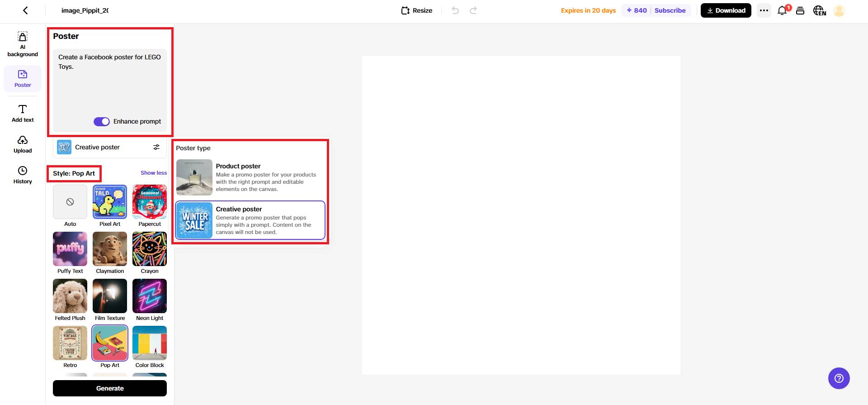The image size is (868, 405).
Task: Select the Retro style
Action: 70,347
